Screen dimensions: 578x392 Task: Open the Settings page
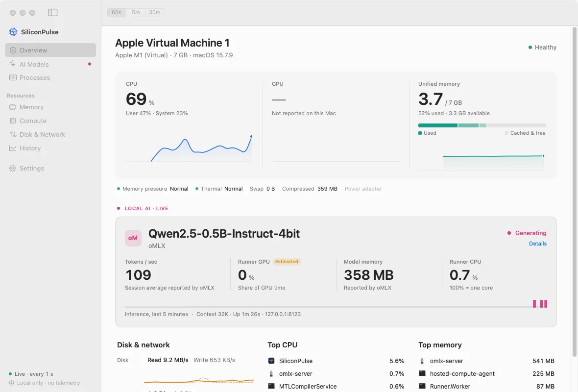[50, 168]
